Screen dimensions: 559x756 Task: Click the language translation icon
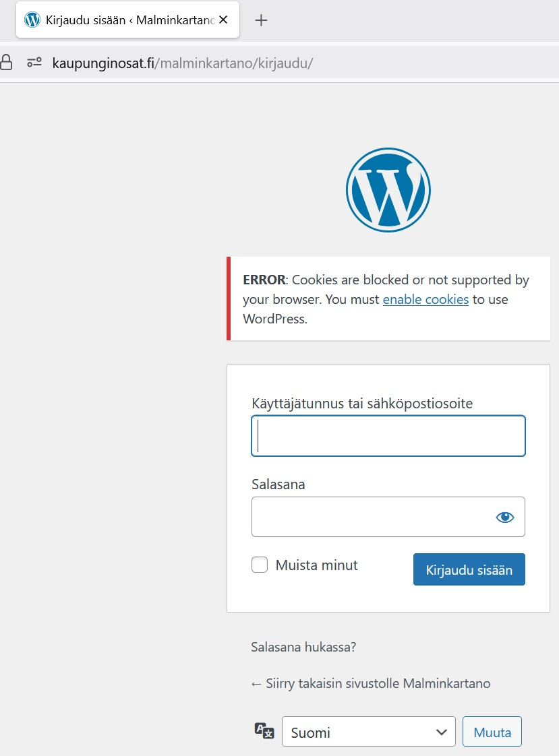264,732
